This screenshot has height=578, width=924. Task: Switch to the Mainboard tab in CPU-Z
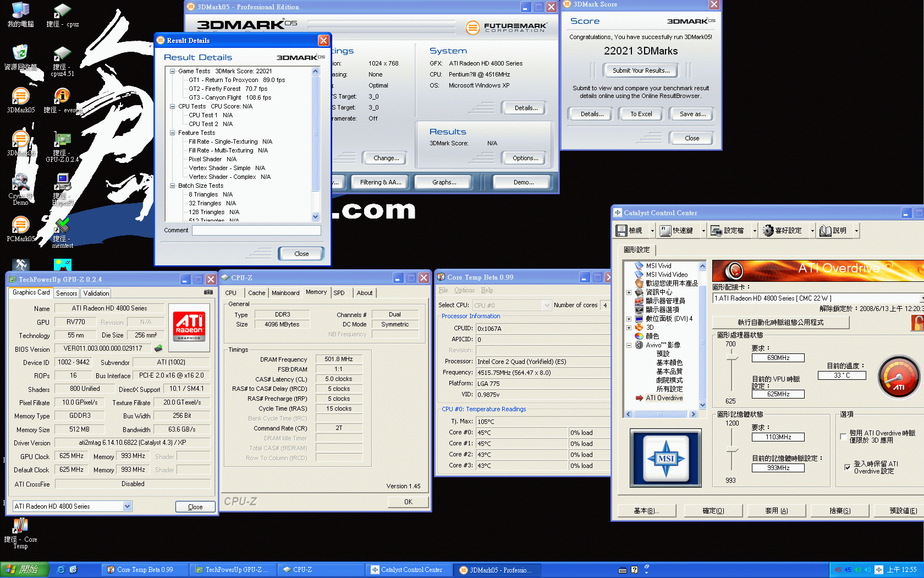(x=285, y=293)
